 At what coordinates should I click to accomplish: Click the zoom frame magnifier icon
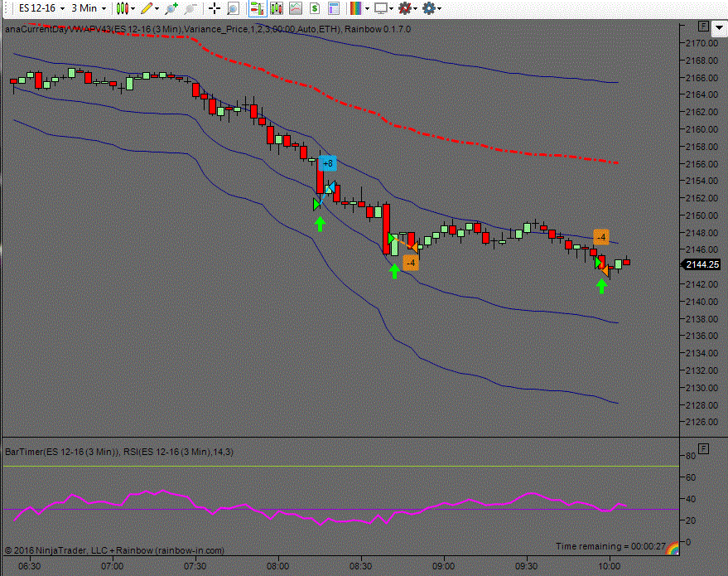(233, 8)
